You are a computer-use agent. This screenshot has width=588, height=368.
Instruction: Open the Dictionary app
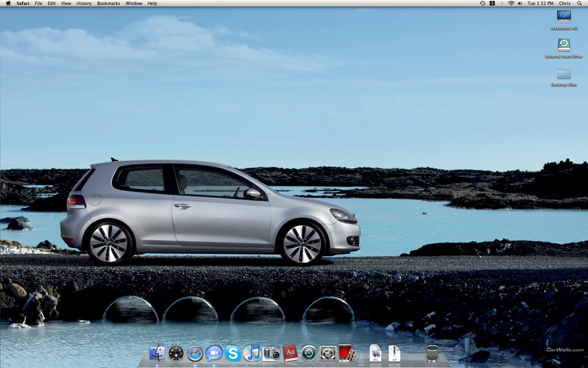coord(290,353)
